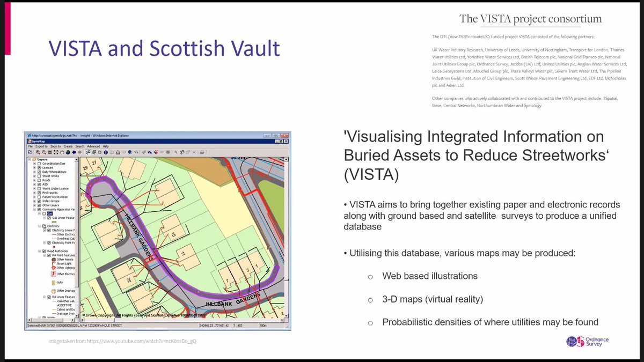The image size is (644, 362).
Task: Collapse the RA Point Features node
Action: [x=44, y=255]
